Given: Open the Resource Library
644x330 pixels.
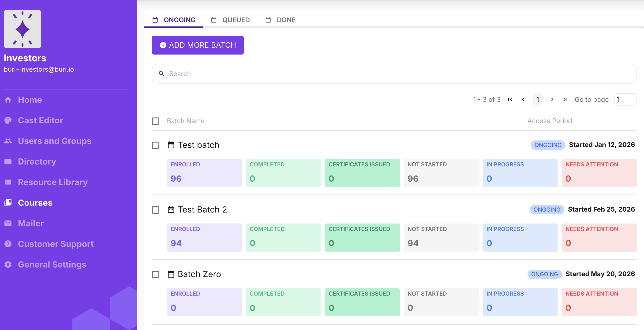Looking at the screenshot, I should (x=53, y=182).
